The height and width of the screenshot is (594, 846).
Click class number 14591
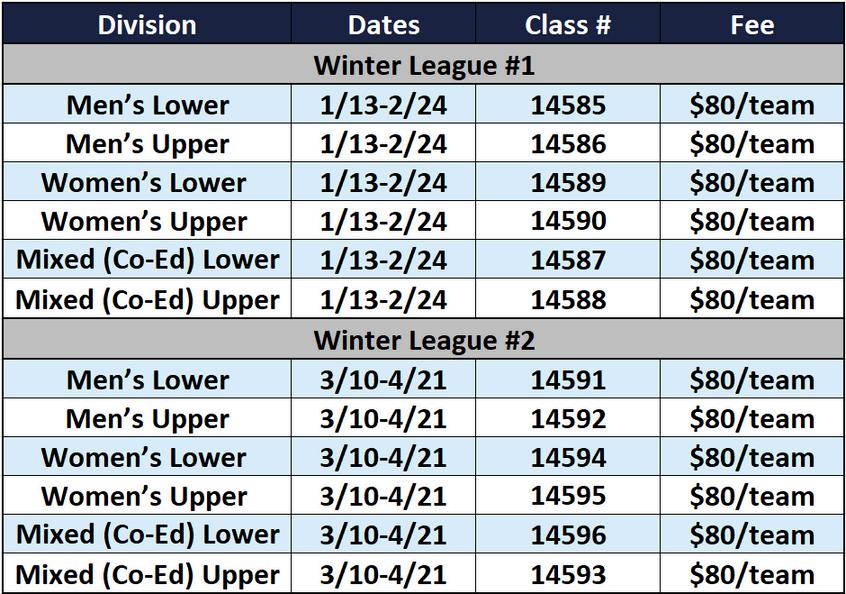pos(568,379)
